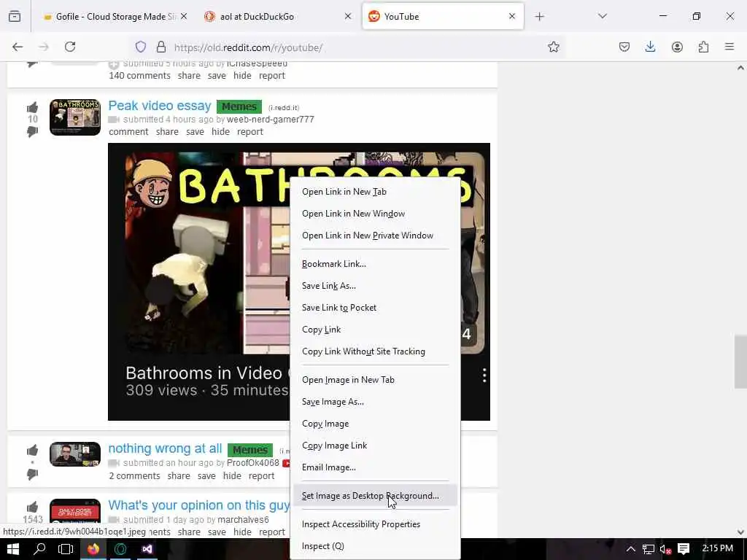Screen dimensions: 747x560
Task: Open user weeb-nerd-gamer777 profile
Action: tap(270, 120)
